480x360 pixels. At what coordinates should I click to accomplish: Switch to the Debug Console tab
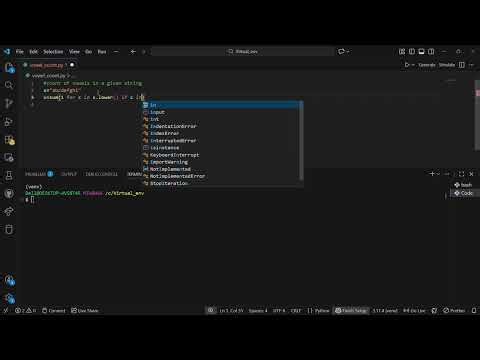(102, 174)
